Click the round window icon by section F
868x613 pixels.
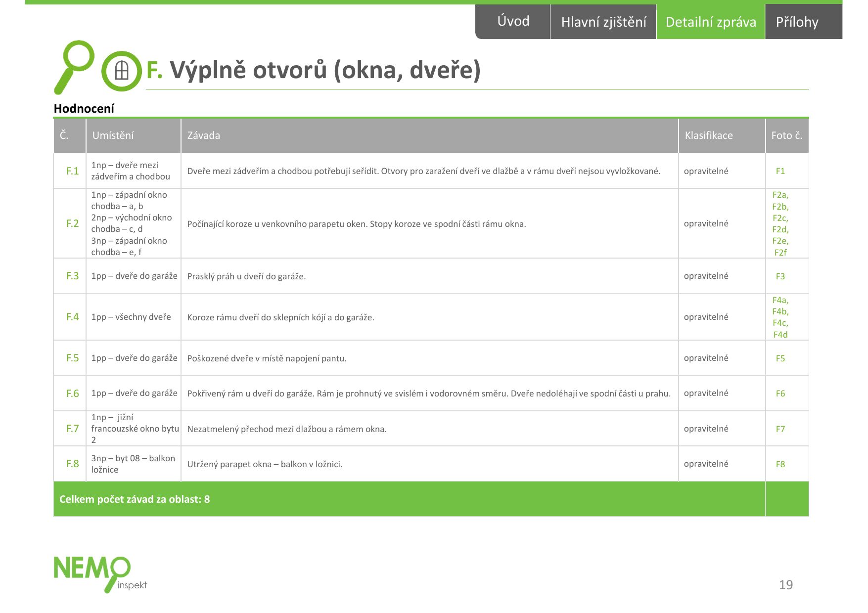(x=122, y=71)
